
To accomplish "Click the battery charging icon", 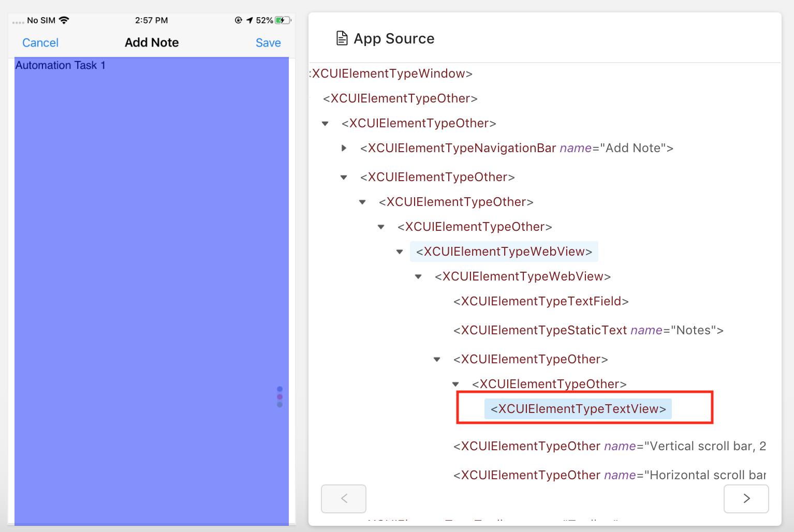I will coord(282,20).
